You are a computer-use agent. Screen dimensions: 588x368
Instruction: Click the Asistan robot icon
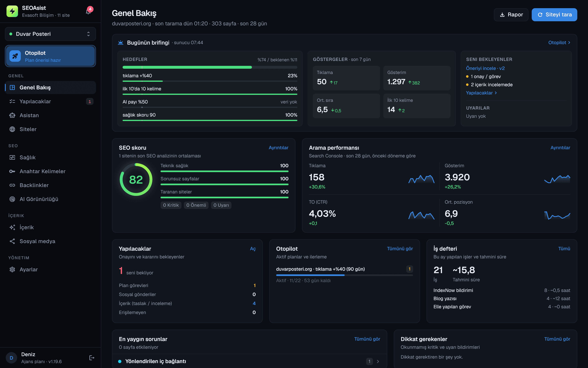(x=12, y=115)
